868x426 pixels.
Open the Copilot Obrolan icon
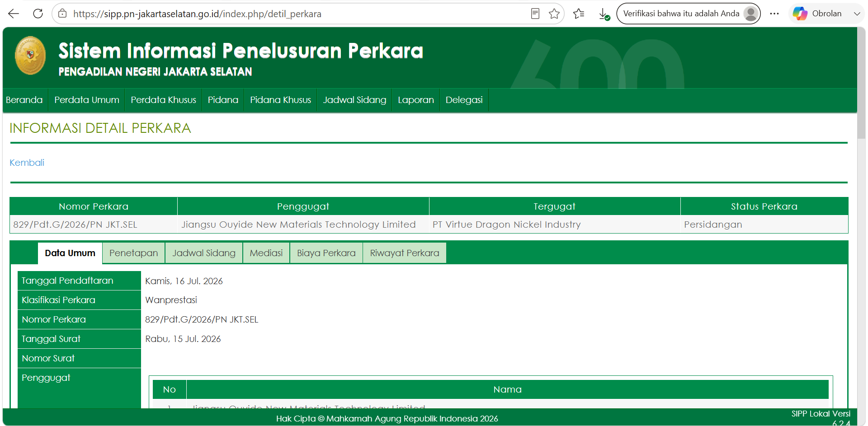coord(800,14)
